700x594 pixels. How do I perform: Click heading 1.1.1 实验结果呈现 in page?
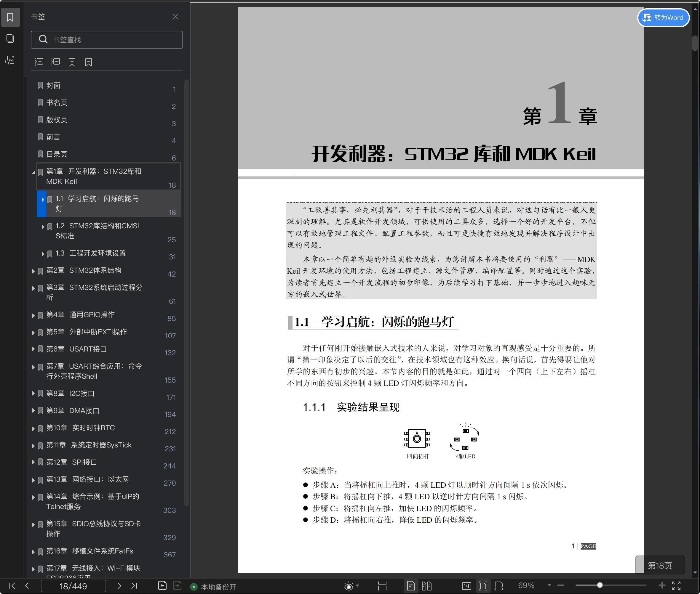351,407
